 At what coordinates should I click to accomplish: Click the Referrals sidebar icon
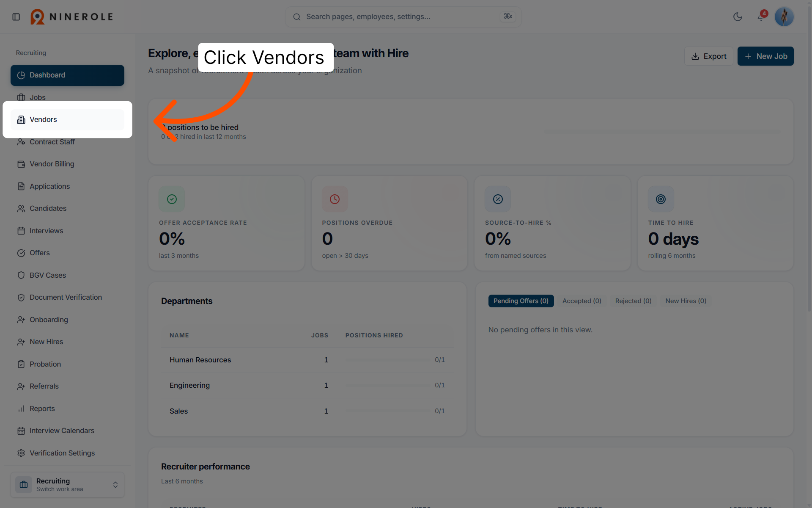(x=21, y=386)
